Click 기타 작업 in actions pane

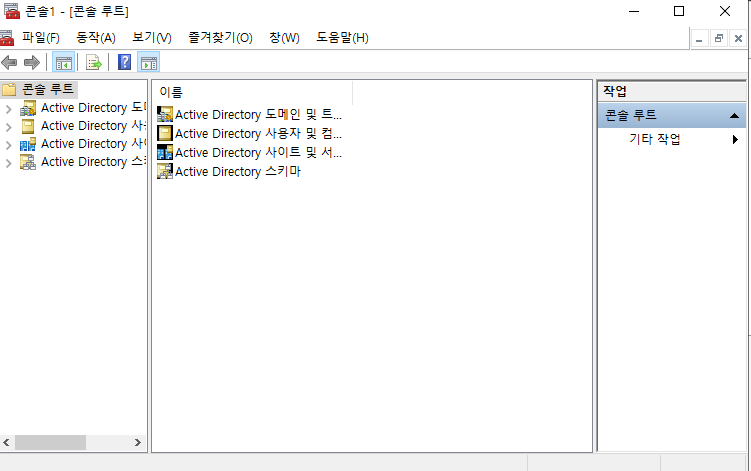click(655, 139)
